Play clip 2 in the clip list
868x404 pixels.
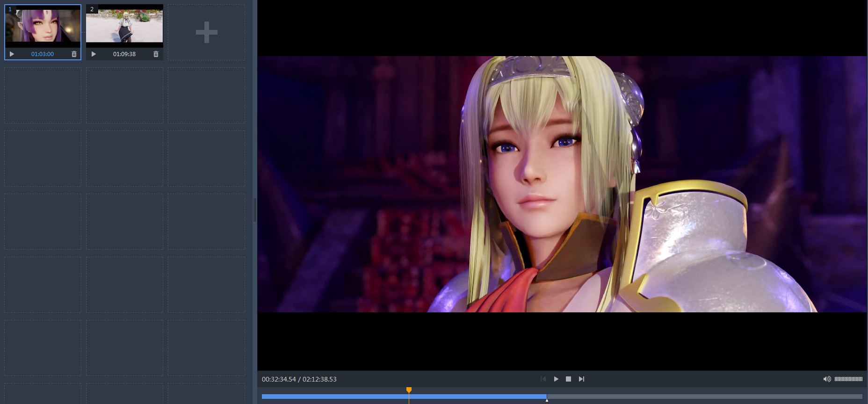point(94,54)
